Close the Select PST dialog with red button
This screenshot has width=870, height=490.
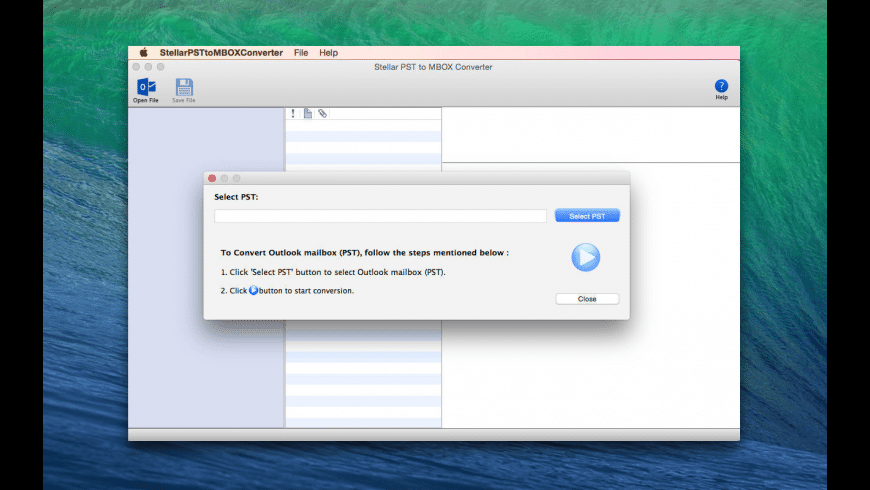[x=212, y=178]
